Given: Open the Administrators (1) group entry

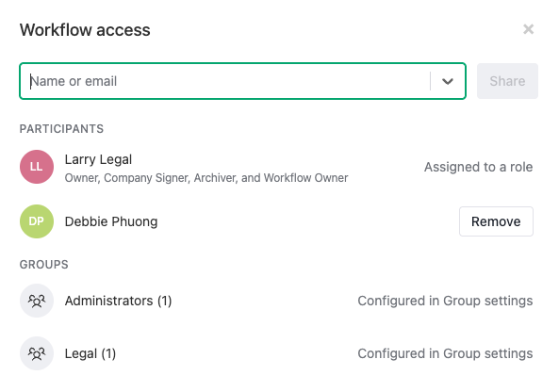Looking at the screenshot, I should pyautogui.click(x=119, y=301).
